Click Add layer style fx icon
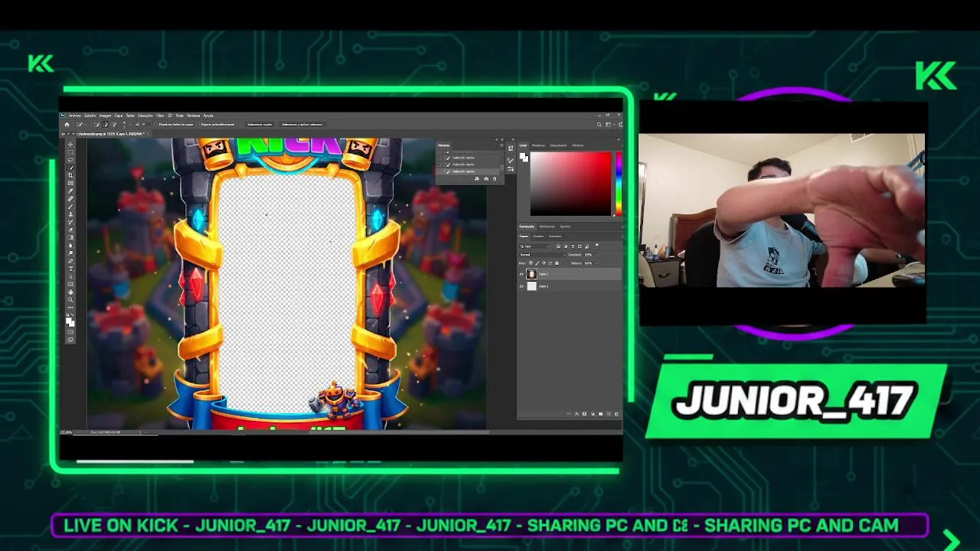Image resolution: width=980 pixels, height=551 pixels. click(577, 414)
